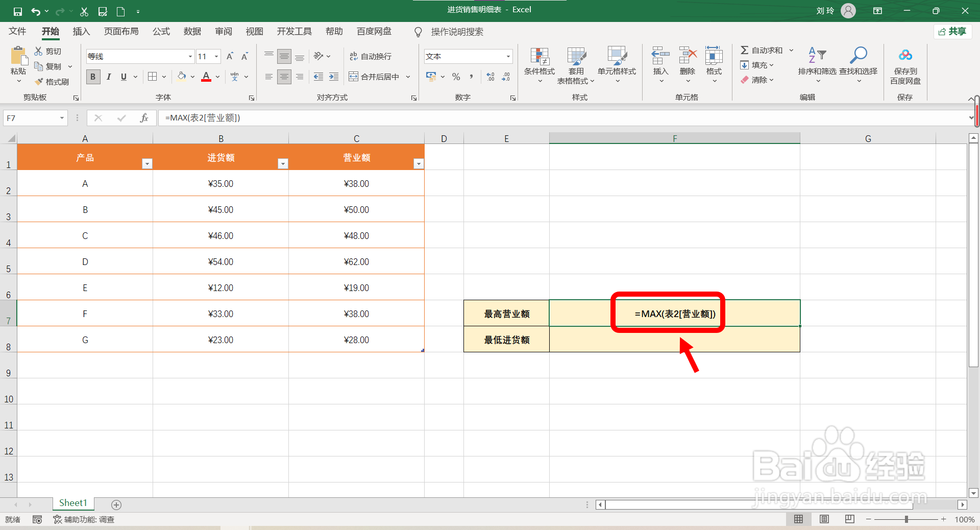Click the Format Painter (格式刷) icon
Screen dimensions: 980x530
(x=39, y=82)
